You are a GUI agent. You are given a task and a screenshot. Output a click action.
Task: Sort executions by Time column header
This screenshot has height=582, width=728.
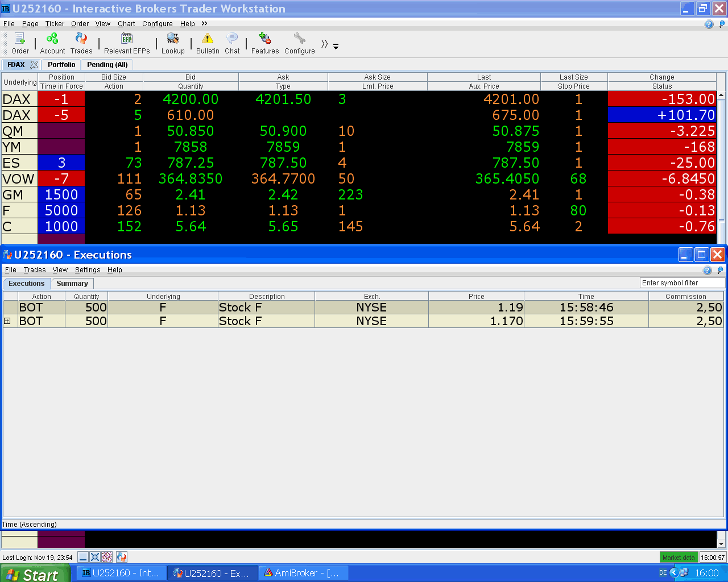coord(586,296)
